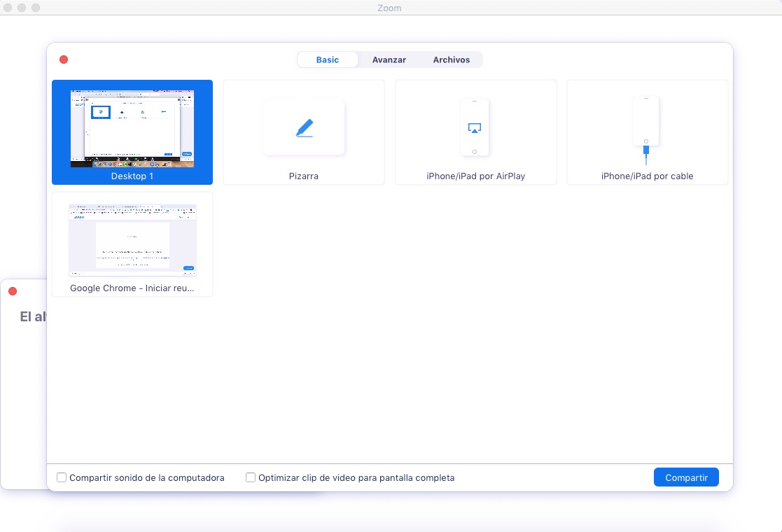The height and width of the screenshot is (532, 782).
Task: Close the share dialog with red button
Action: pos(64,59)
